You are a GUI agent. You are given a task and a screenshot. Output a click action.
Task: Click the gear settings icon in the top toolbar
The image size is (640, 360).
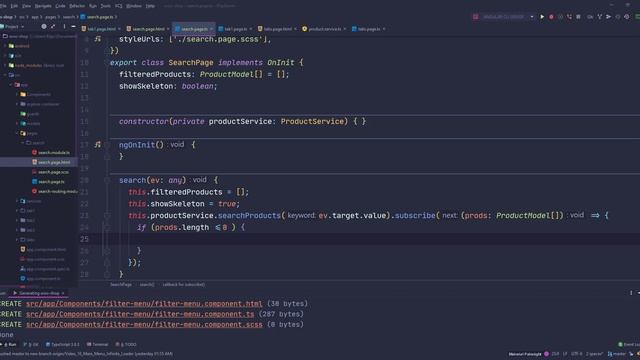point(627,17)
